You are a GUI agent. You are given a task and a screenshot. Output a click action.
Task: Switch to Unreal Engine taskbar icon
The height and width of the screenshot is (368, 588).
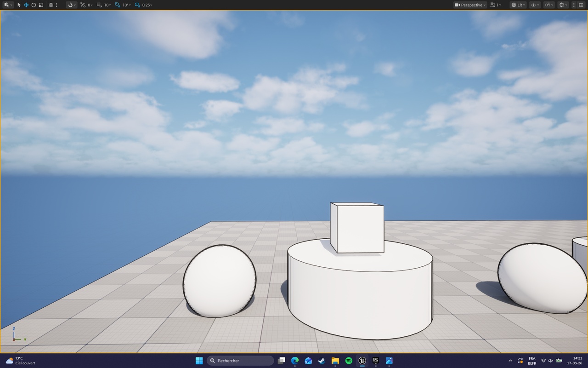362,361
